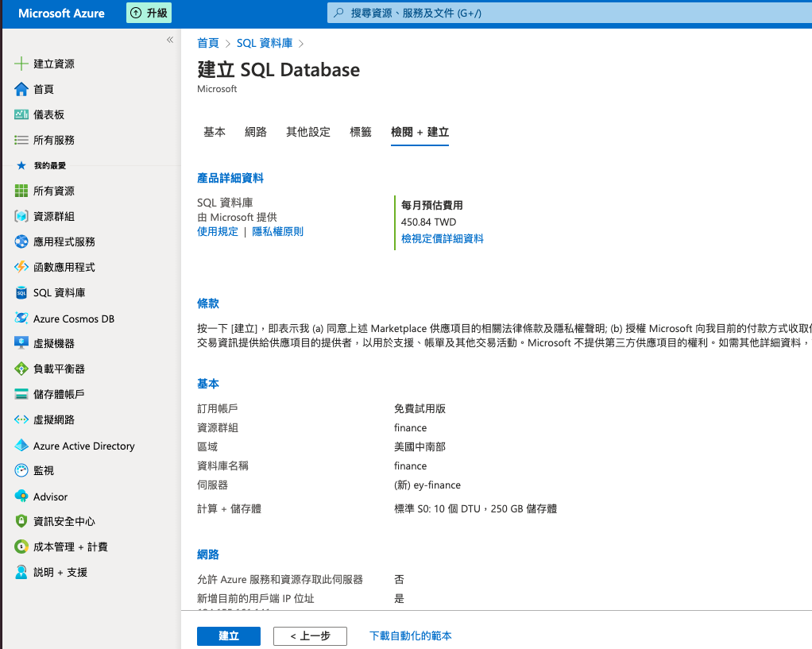812x649 pixels.
Task: Open Virtual machines (虛擬機器) monitor icon
Action: (x=21, y=343)
